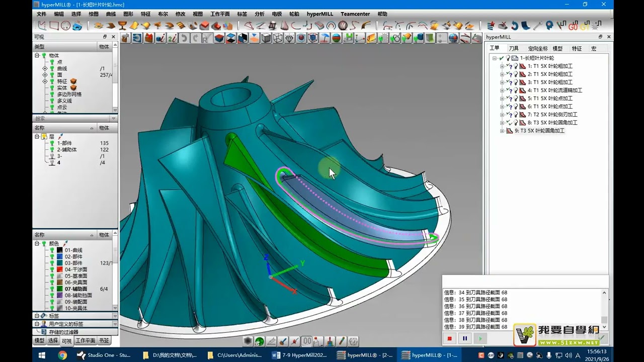644x362 pixels.
Task: Click the info message list scrollbar
Action: pyautogui.click(x=605, y=309)
